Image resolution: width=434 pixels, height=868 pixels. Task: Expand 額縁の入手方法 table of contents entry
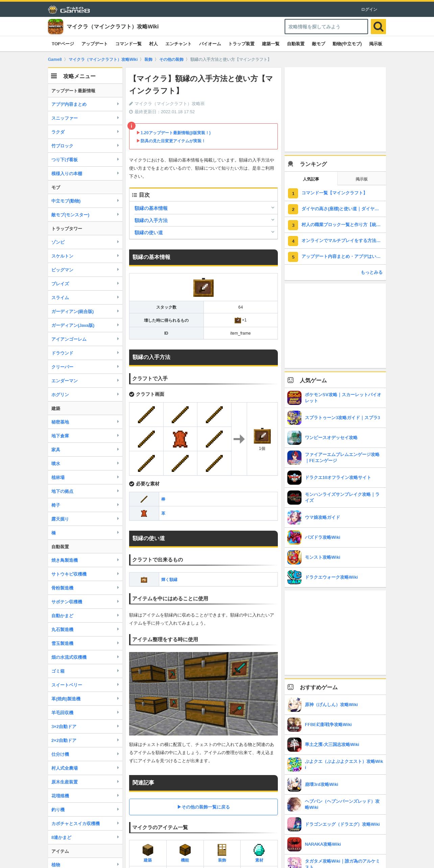point(203,220)
